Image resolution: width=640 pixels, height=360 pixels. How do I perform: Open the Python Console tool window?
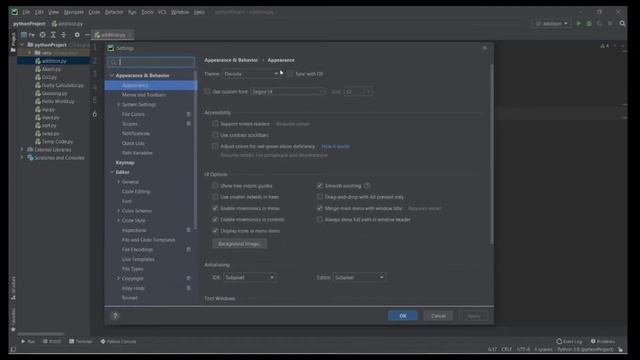[118, 341]
